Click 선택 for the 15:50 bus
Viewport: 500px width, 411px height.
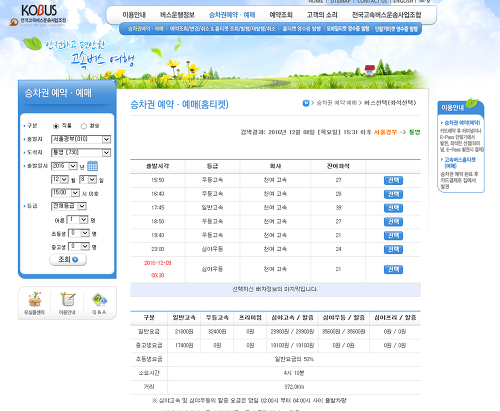click(393, 180)
